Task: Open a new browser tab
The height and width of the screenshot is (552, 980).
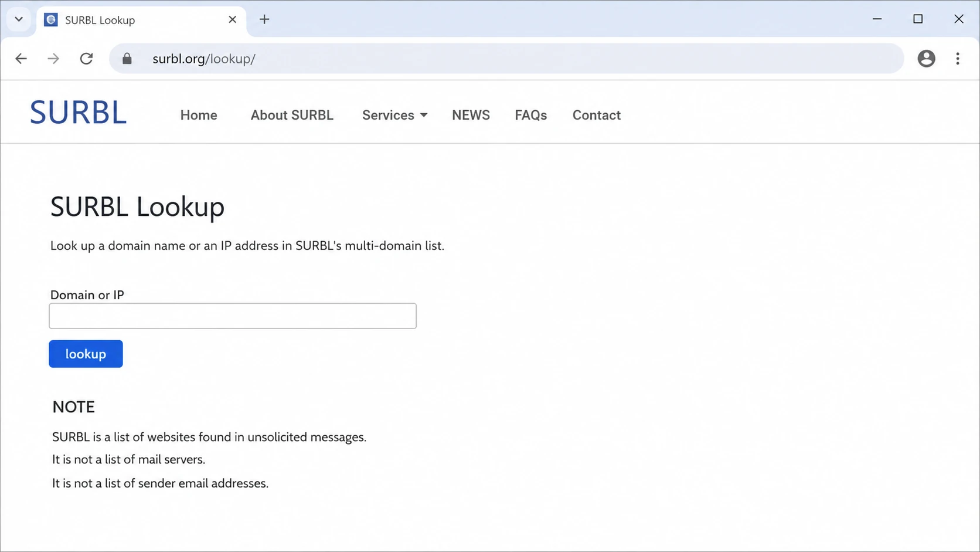Action: pyautogui.click(x=264, y=19)
